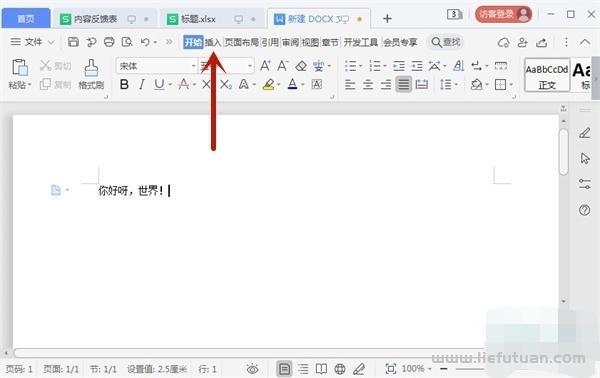Open the sidebar settings sliders icon

pos(585,184)
